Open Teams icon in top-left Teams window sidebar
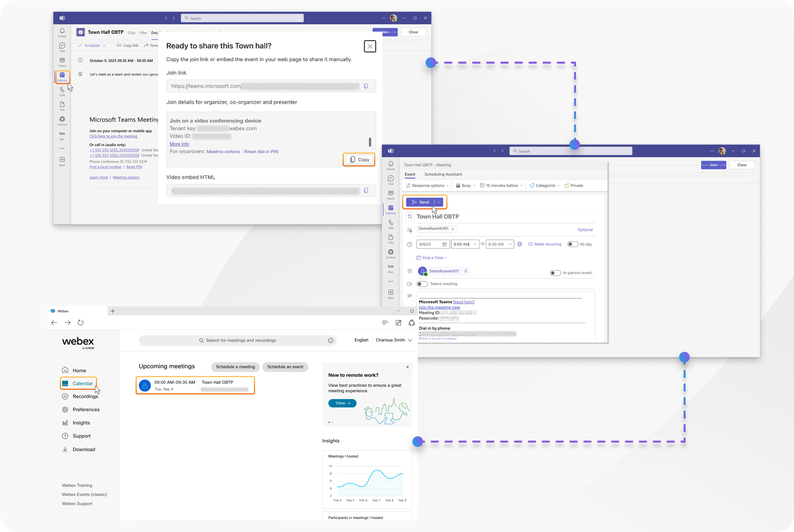 [x=62, y=62]
